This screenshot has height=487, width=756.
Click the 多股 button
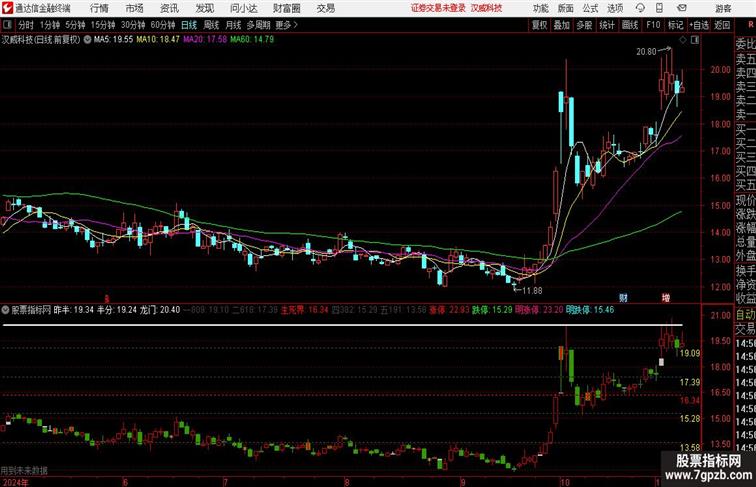(584, 25)
